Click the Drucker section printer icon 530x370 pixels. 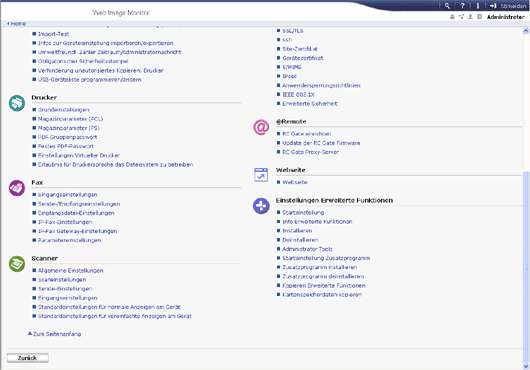click(x=17, y=103)
